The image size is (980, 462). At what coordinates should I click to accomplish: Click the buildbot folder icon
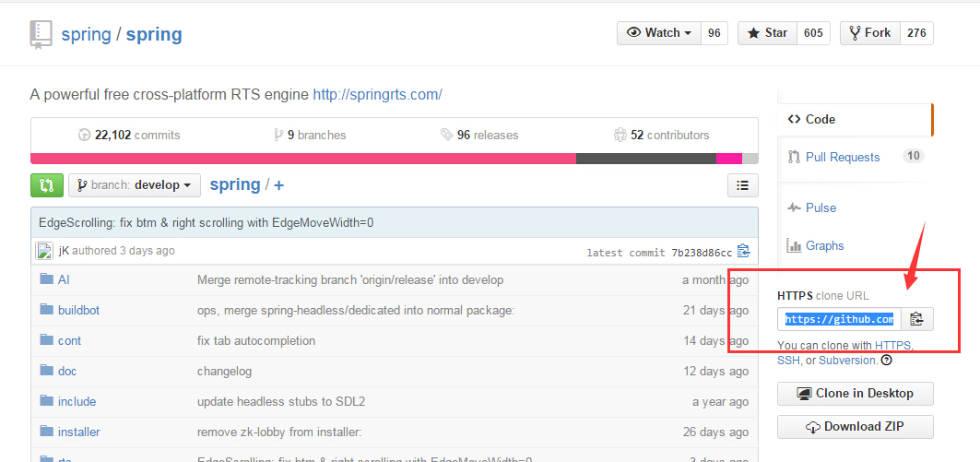coord(47,309)
